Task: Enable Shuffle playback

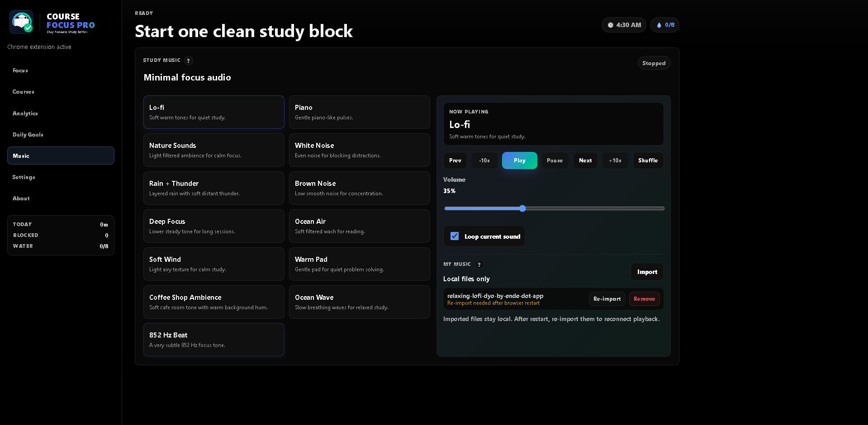Action: pos(648,161)
